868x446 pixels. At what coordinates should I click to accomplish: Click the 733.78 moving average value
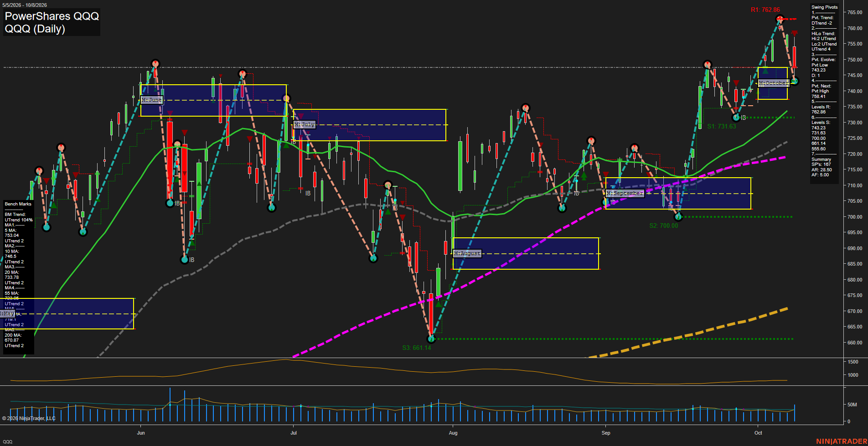pyautogui.click(x=12, y=277)
